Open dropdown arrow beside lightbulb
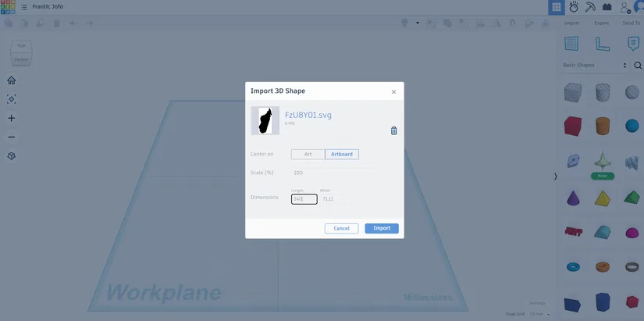 [418, 23]
